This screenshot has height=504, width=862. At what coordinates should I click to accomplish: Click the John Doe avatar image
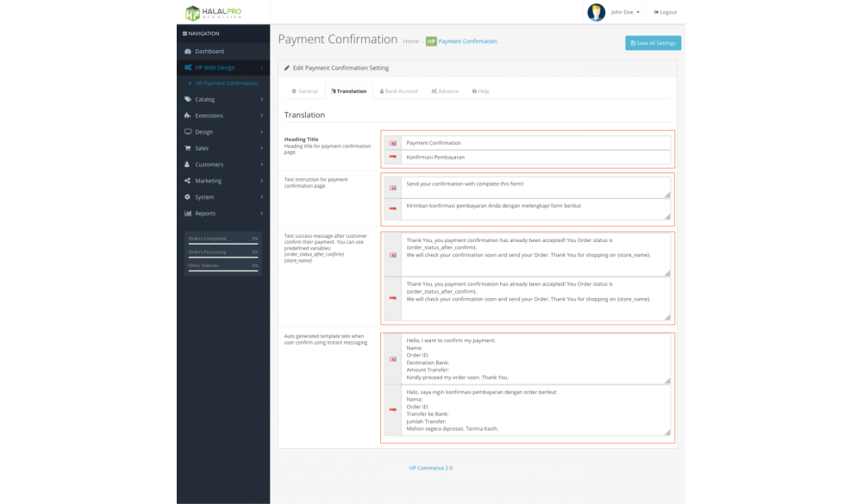click(x=596, y=12)
